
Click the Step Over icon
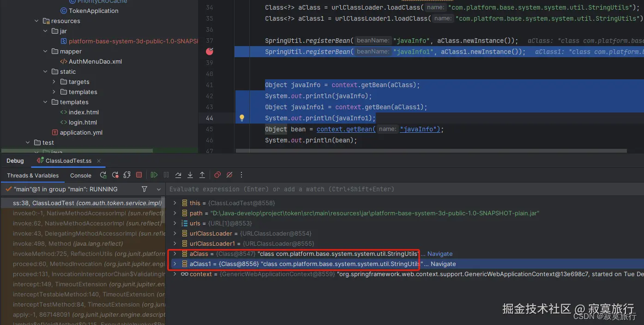point(178,175)
